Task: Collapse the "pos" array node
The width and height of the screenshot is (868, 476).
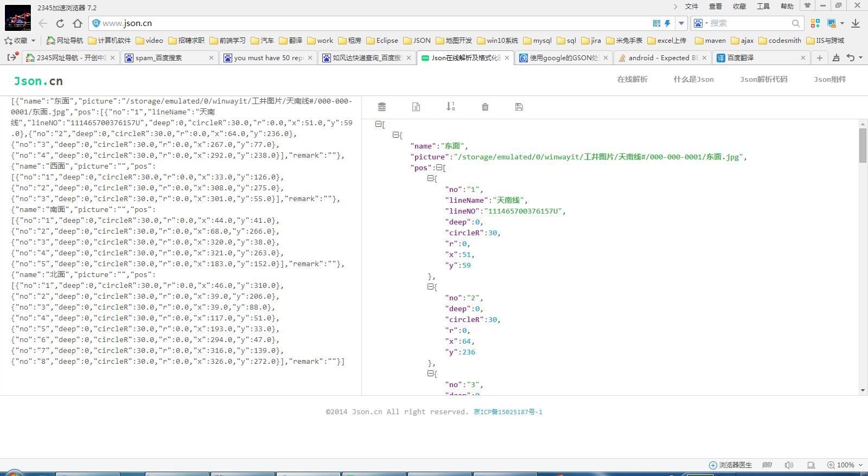Action: 439,168
